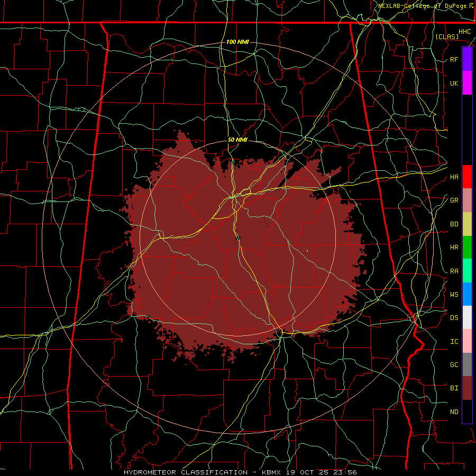Click the RA legend label
Image resolution: width=476 pixels, height=476 pixels.
(454, 271)
